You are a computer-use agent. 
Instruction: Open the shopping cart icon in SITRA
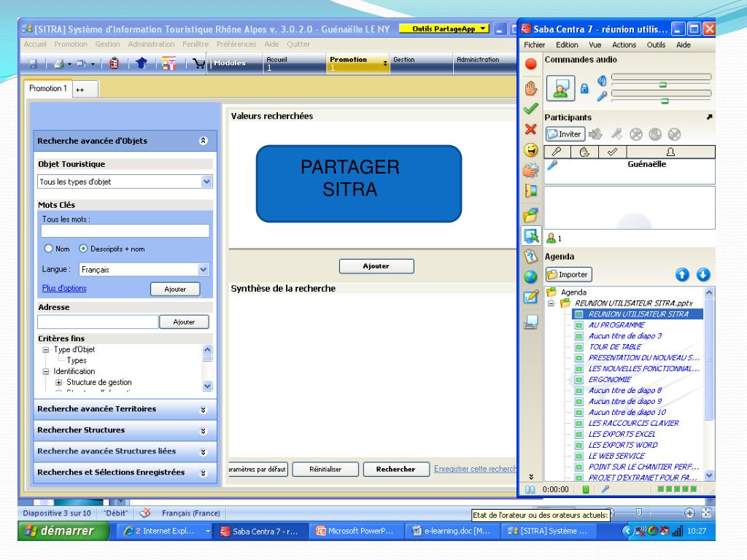click(198, 63)
